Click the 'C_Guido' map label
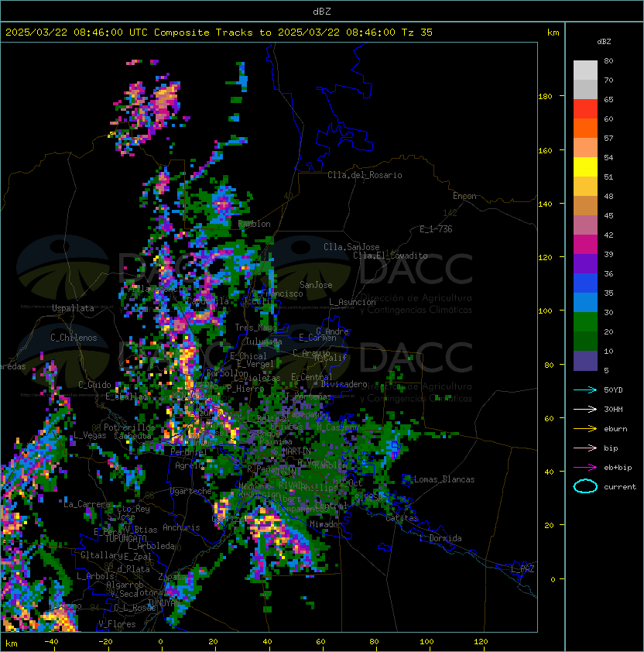 [94, 385]
